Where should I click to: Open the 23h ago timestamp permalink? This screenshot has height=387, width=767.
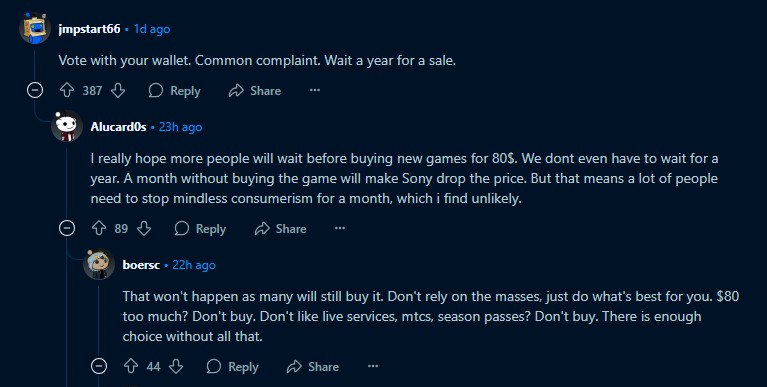point(180,127)
